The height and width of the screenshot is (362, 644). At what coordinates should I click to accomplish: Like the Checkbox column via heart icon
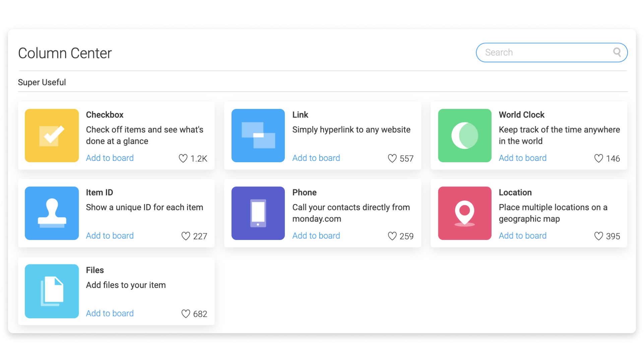point(183,158)
